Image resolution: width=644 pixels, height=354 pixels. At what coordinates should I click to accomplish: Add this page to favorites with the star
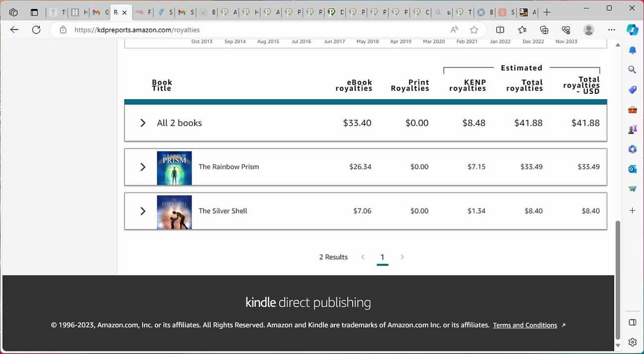[474, 30]
